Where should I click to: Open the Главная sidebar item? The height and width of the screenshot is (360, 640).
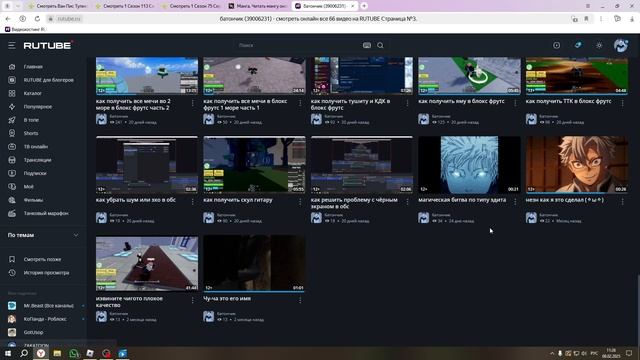33,67
